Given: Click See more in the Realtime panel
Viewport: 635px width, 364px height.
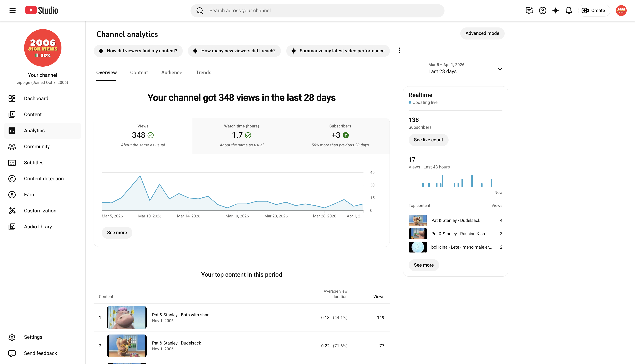Looking at the screenshot, I should pos(424,265).
